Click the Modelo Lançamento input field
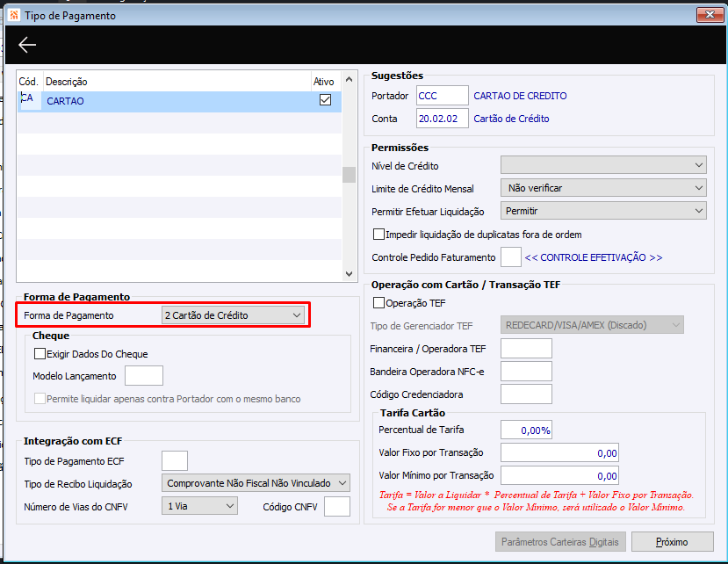 click(x=144, y=375)
